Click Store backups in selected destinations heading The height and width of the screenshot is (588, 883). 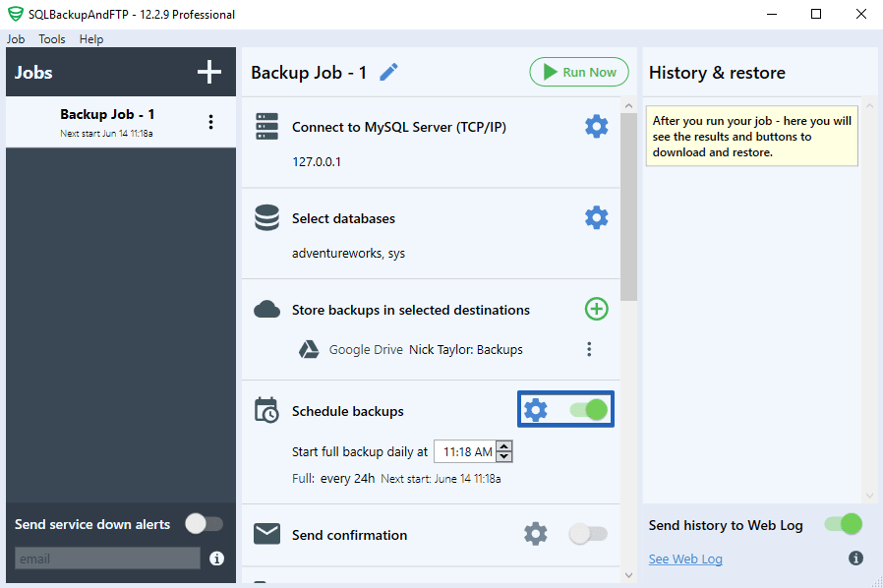[x=411, y=310]
